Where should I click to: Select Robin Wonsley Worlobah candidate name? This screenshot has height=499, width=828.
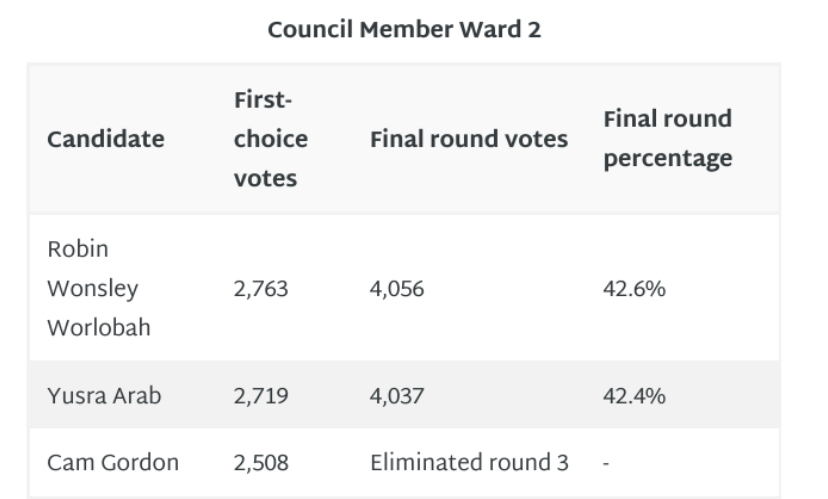click(99, 288)
